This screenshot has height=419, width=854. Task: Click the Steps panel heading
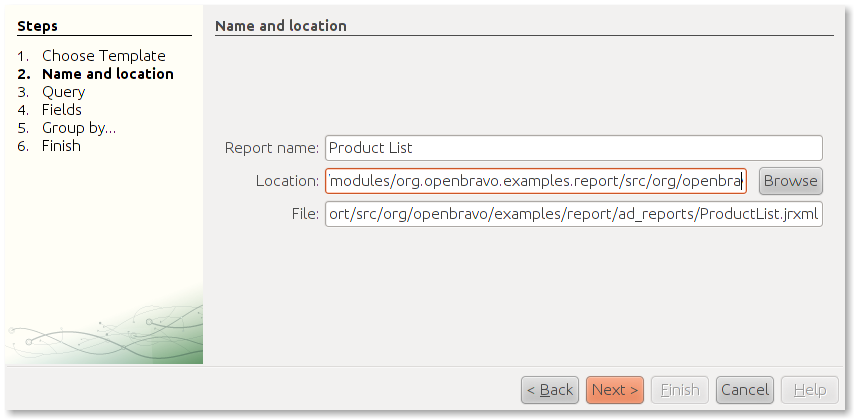click(x=38, y=26)
